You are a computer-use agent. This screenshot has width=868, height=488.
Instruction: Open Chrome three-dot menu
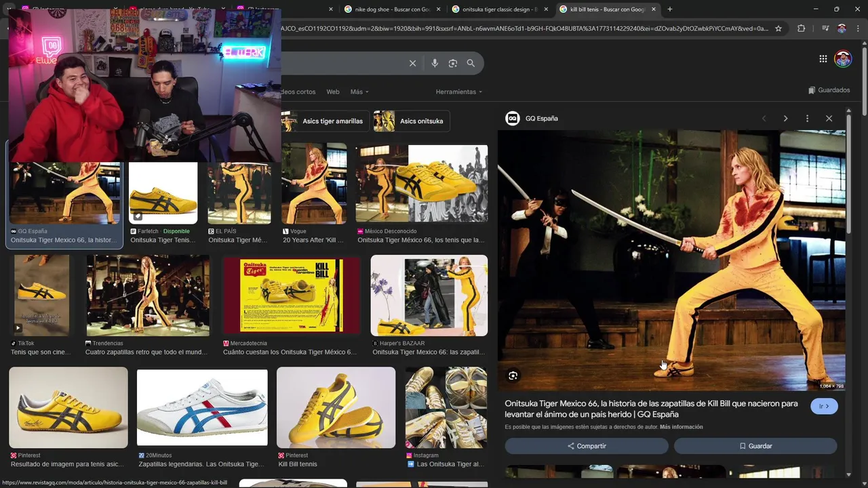point(858,28)
